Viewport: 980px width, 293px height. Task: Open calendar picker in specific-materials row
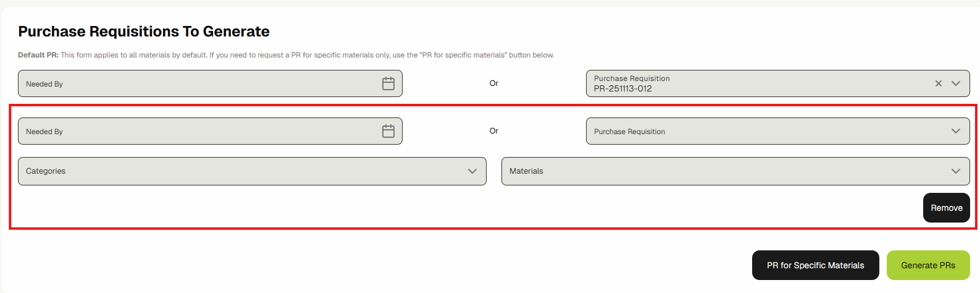pyautogui.click(x=388, y=131)
